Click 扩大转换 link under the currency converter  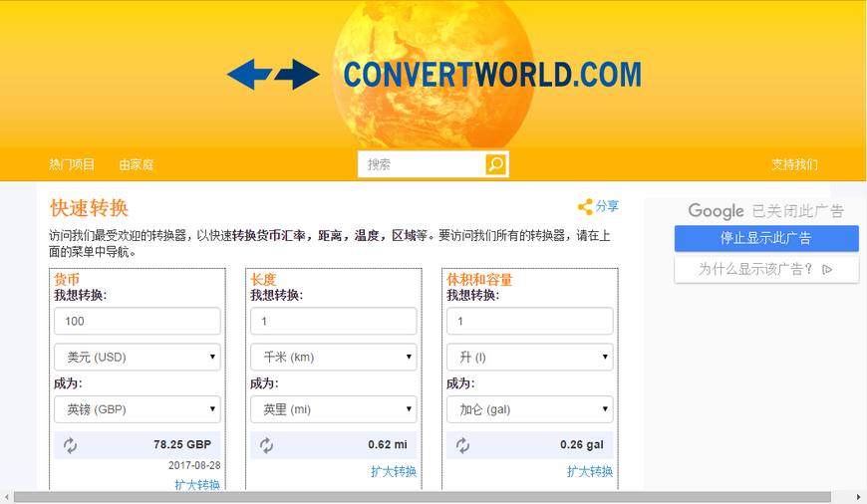click(197, 485)
